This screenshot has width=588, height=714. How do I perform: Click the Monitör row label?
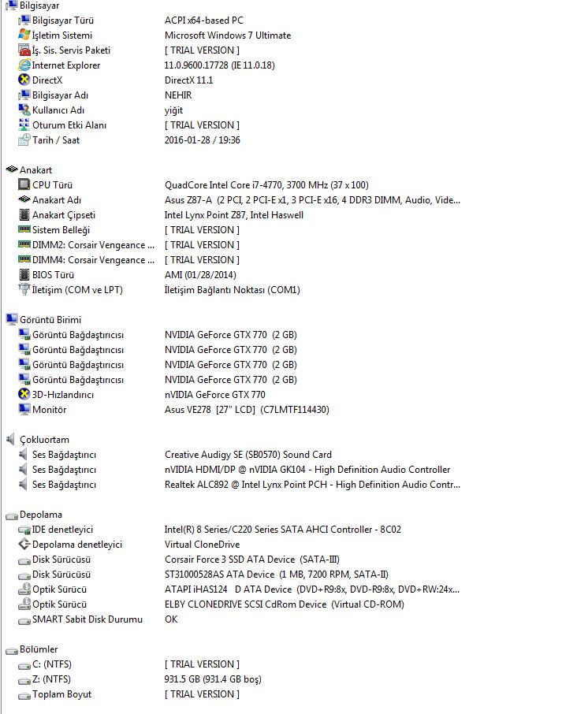(49, 410)
